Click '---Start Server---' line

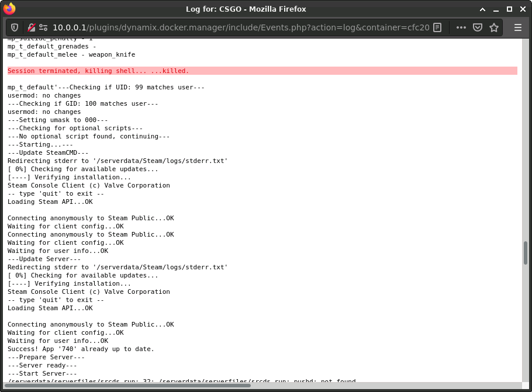[42, 373]
